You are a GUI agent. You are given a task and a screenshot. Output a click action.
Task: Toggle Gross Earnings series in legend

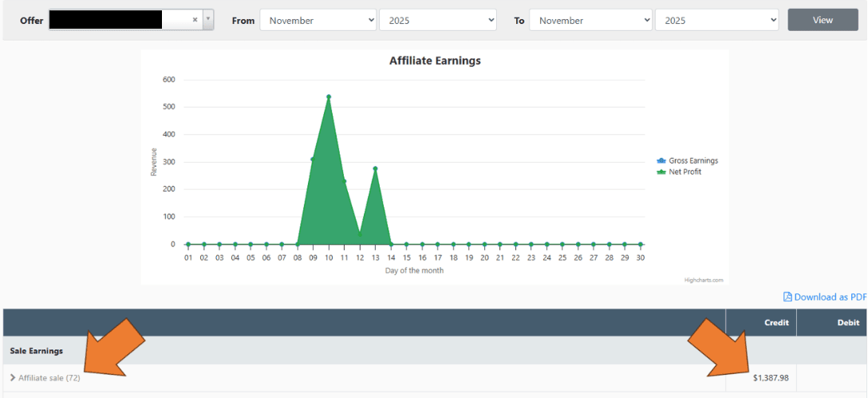[x=692, y=160]
